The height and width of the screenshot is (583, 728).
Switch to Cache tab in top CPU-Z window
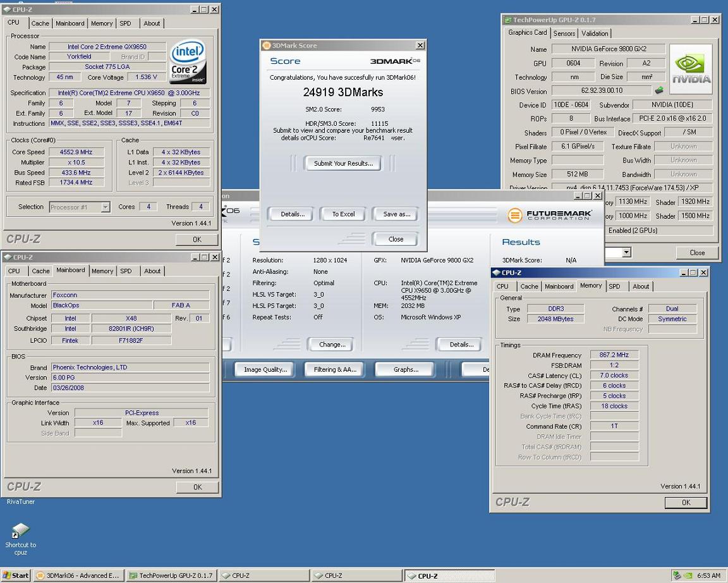(x=40, y=23)
